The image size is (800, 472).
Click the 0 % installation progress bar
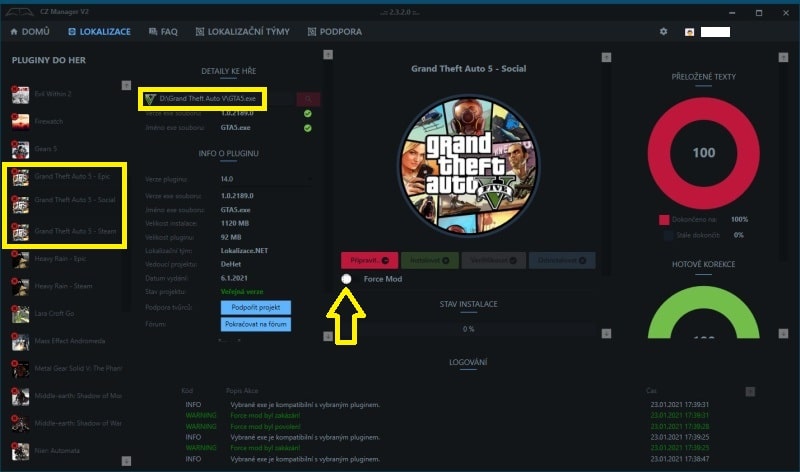tap(468, 329)
